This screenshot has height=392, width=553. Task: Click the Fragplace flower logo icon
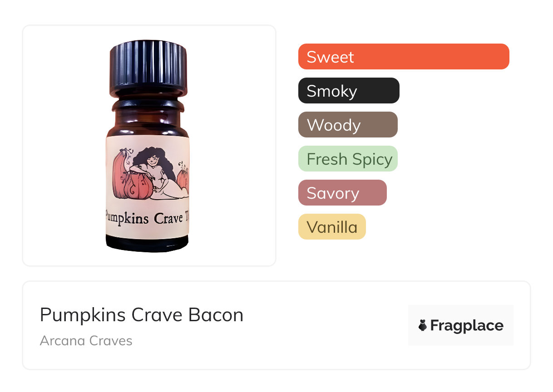423,326
